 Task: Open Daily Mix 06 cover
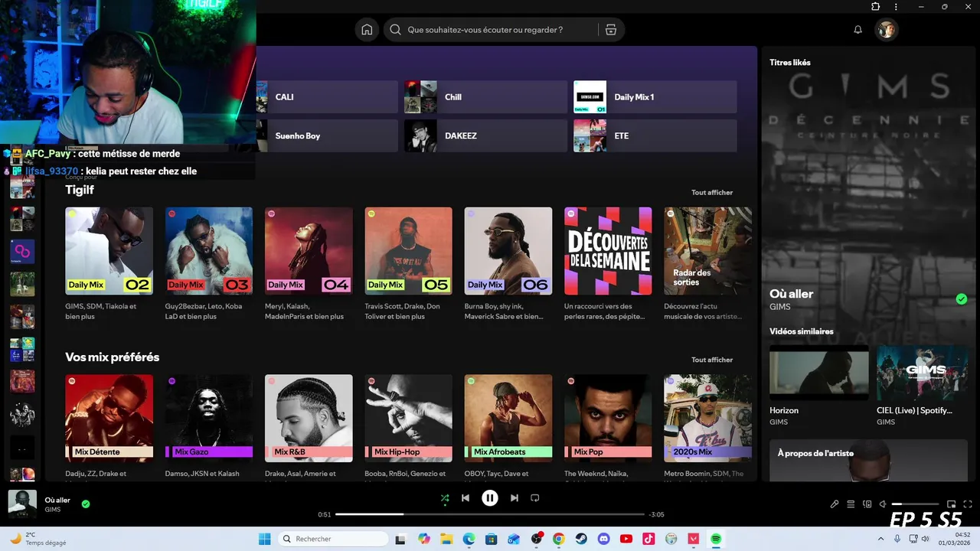click(x=508, y=251)
